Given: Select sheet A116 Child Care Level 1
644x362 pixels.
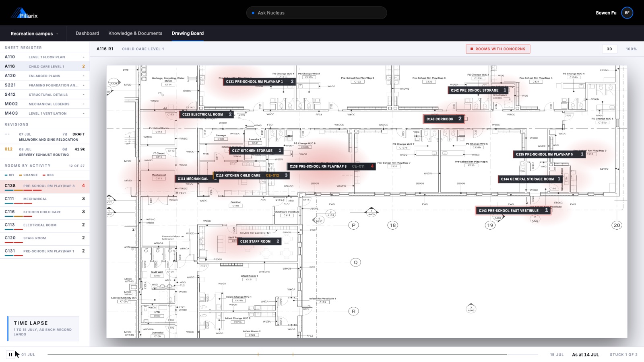Looking at the screenshot, I should point(45,66).
